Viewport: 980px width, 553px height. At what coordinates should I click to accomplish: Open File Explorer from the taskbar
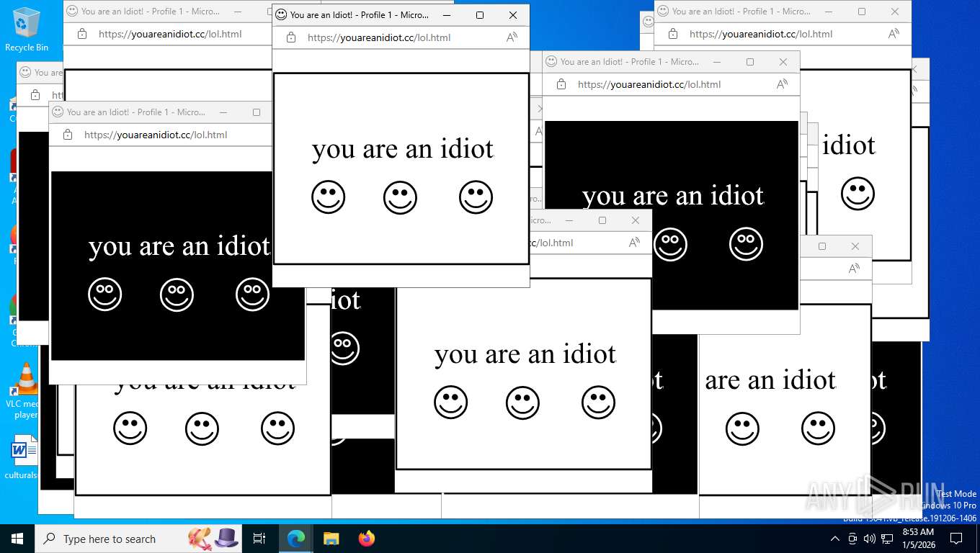(331, 539)
